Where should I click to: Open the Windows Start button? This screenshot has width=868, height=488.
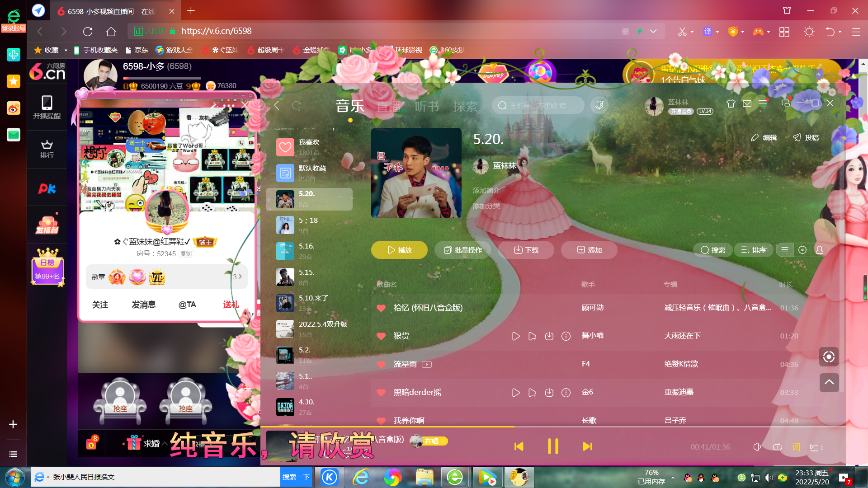point(15,477)
